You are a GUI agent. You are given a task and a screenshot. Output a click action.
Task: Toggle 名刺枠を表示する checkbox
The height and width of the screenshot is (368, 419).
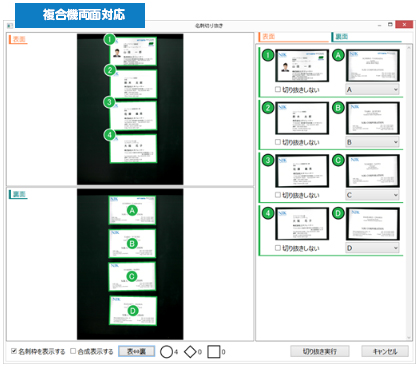[14, 351]
